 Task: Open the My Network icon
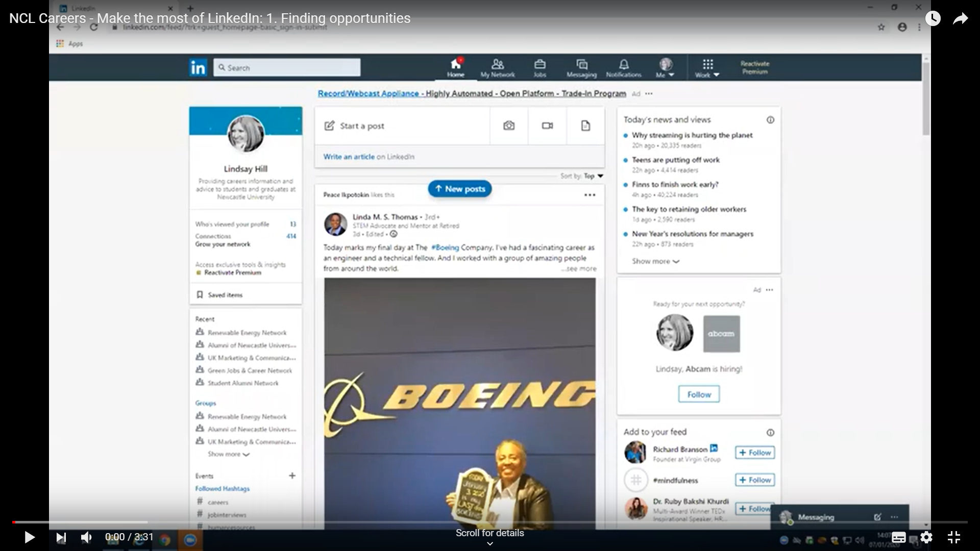498,67
